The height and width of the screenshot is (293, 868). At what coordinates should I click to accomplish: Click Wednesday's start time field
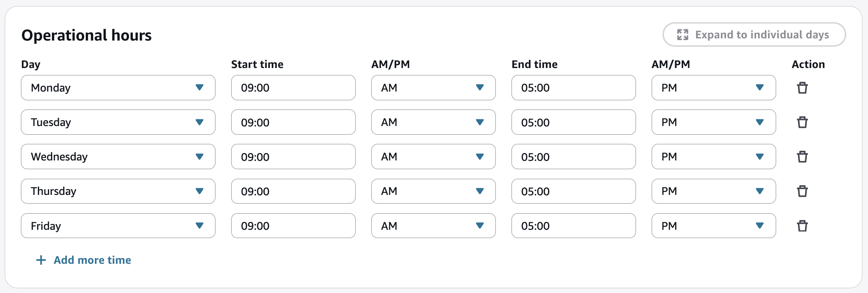(293, 157)
